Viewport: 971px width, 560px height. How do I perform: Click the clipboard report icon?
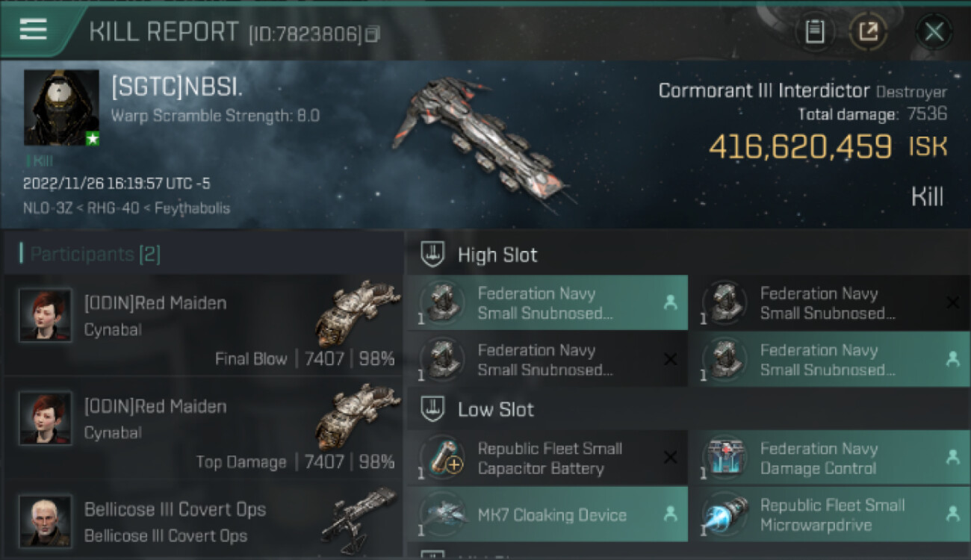(x=815, y=31)
